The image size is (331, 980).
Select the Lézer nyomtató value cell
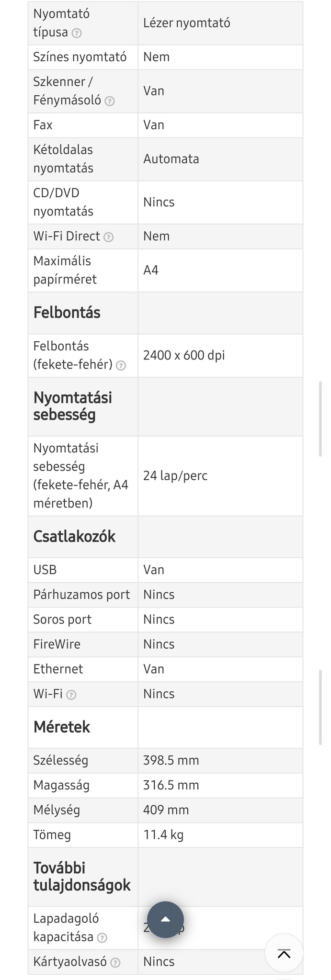pyautogui.click(x=187, y=23)
